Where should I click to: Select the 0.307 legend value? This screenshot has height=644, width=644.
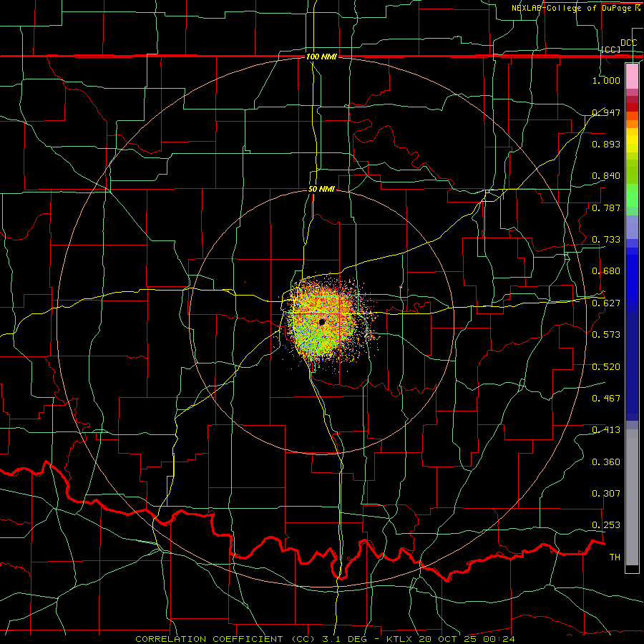(606, 494)
